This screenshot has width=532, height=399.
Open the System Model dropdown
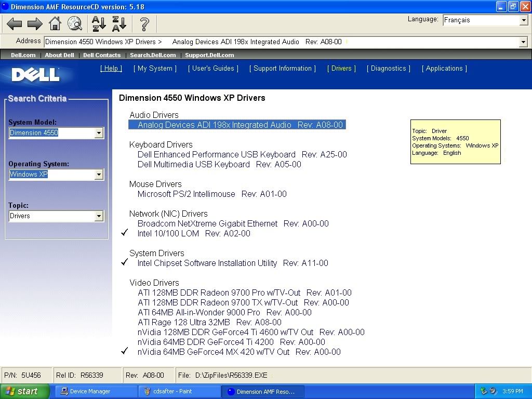pyautogui.click(x=99, y=132)
